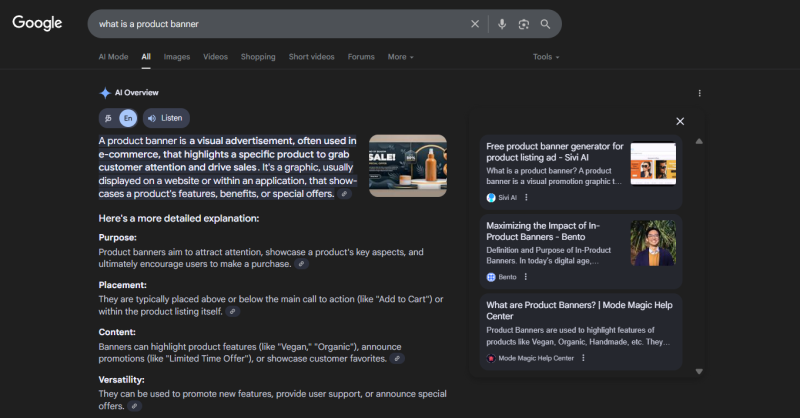Close the sources side panel
800x418 pixels.
680,121
